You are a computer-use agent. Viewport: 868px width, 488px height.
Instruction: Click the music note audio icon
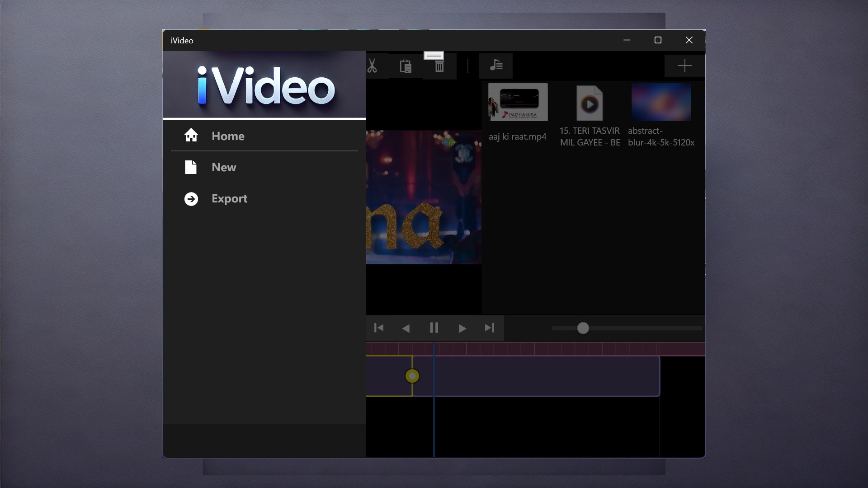point(496,66)
